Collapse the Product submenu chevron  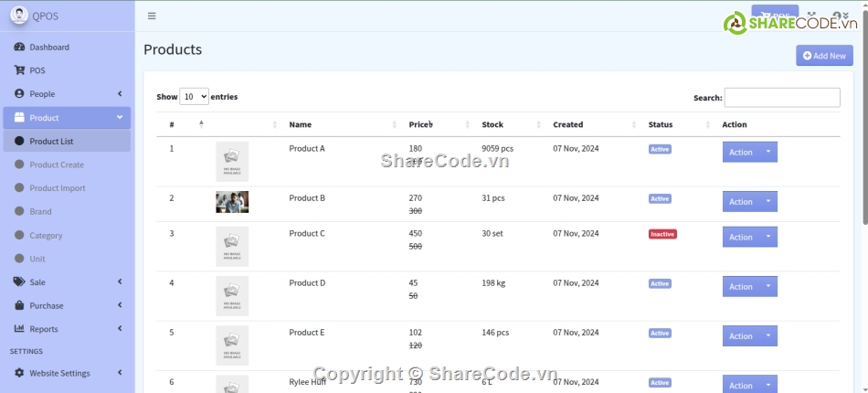(x=120, y=117)
